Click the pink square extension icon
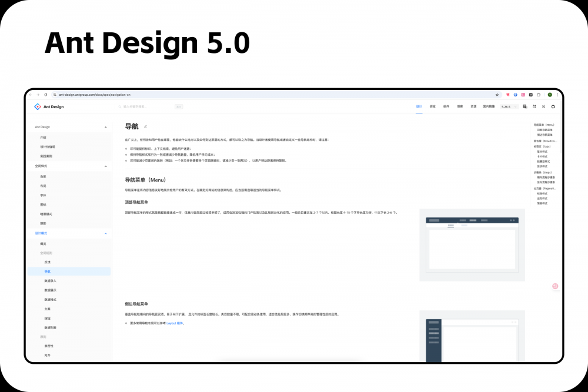 coord(523,95)
